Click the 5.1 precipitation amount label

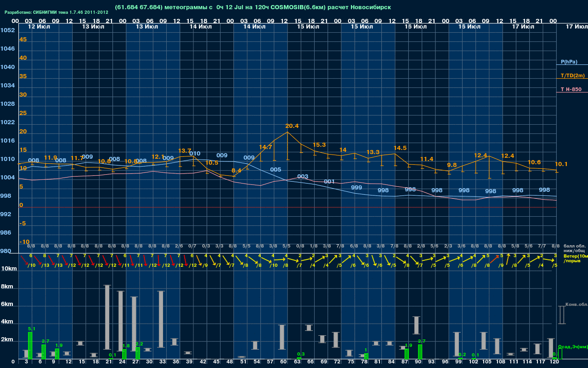point(32,328)
